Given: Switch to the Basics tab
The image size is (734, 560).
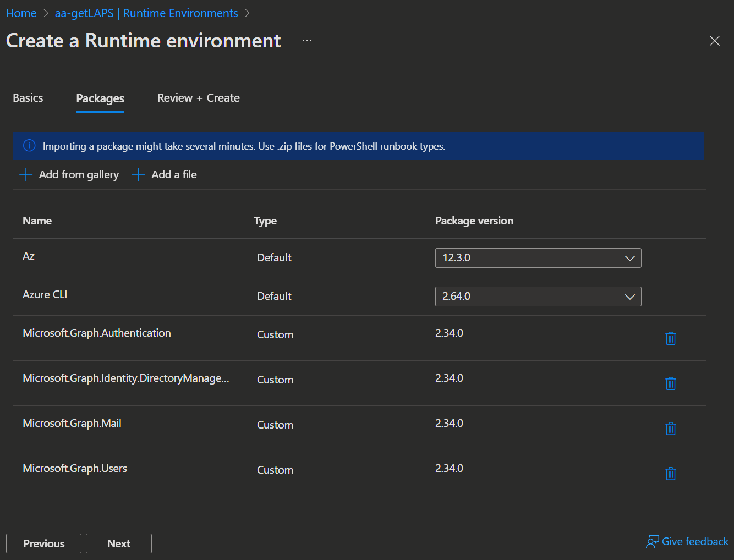Looking at the screenshot, I should tap(28, 98).
